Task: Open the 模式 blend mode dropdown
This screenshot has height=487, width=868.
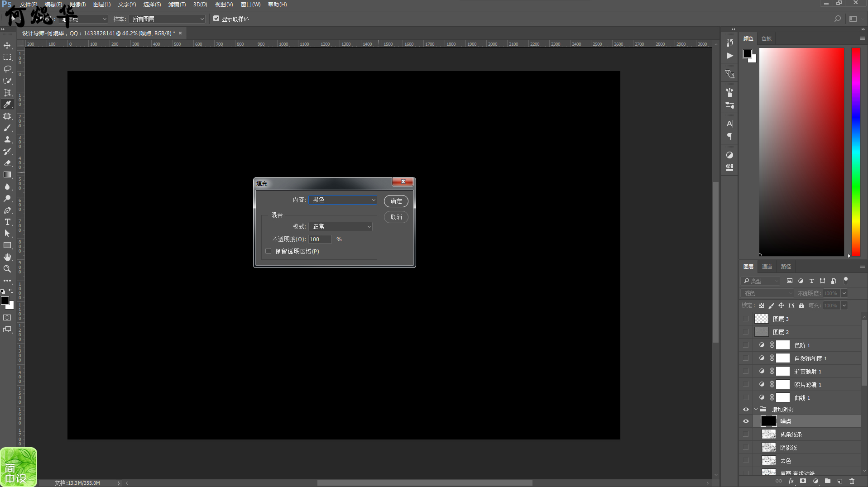Action: click(340, 226)
